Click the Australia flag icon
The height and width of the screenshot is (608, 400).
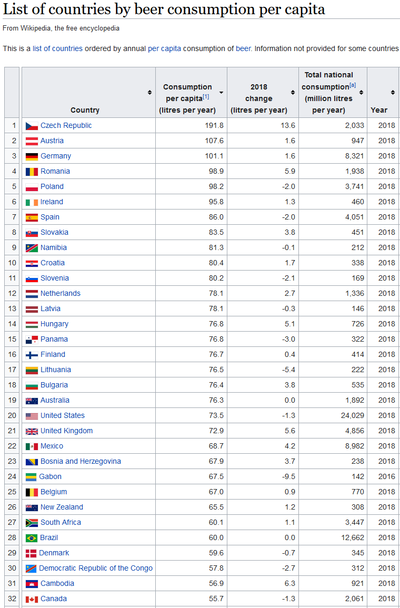(32, 401)
